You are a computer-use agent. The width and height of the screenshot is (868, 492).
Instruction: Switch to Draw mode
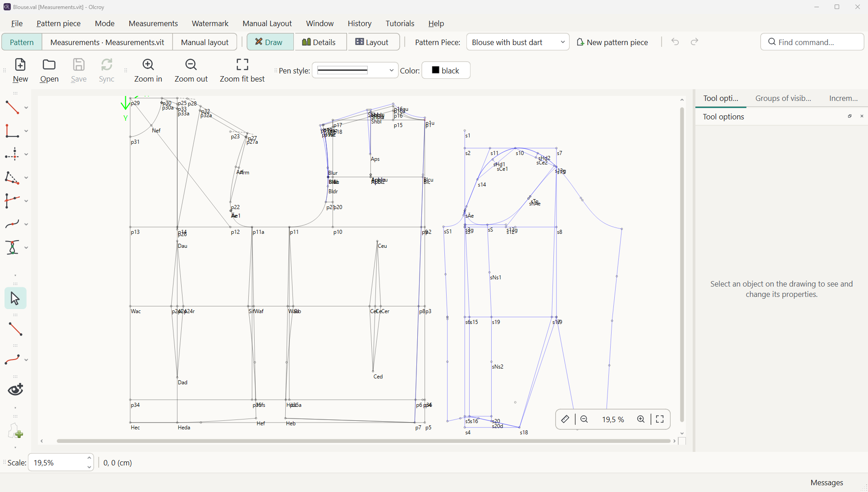tap(270, 42)
